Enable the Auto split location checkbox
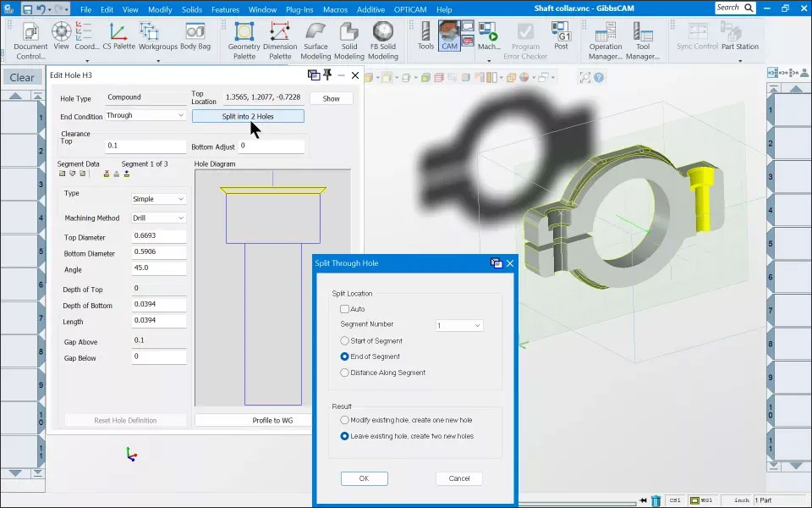This screenshot has width=812, height=508. (x=344, y=309)
